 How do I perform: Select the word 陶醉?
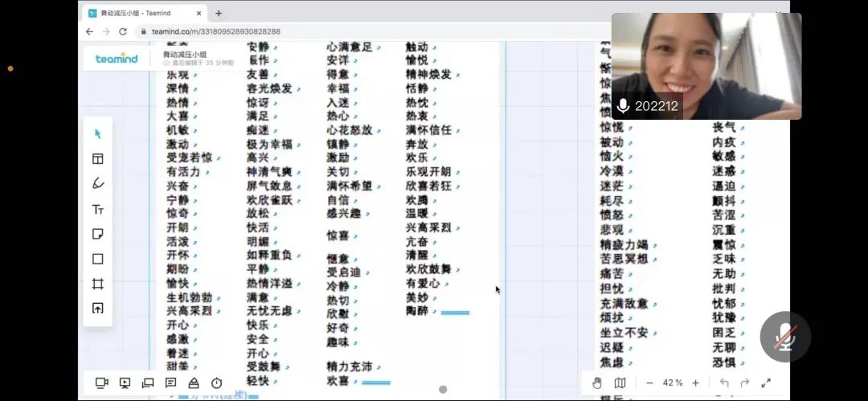pos(417,311)
